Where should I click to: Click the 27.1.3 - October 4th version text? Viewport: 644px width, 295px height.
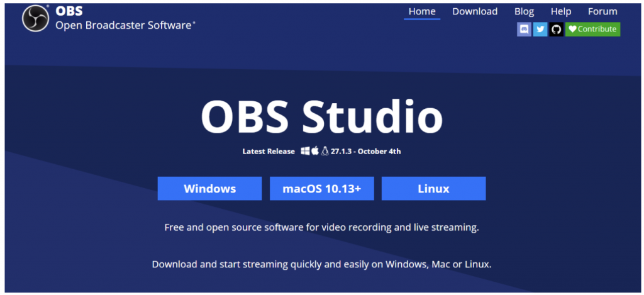click(x=365, y=151)
